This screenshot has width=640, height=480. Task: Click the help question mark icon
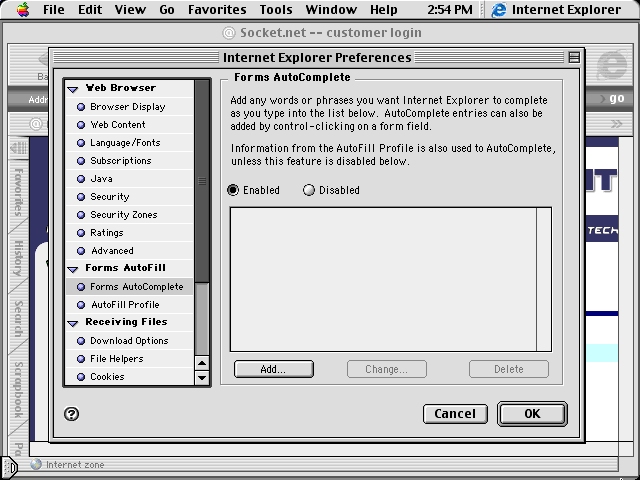[x=71, y=414]
